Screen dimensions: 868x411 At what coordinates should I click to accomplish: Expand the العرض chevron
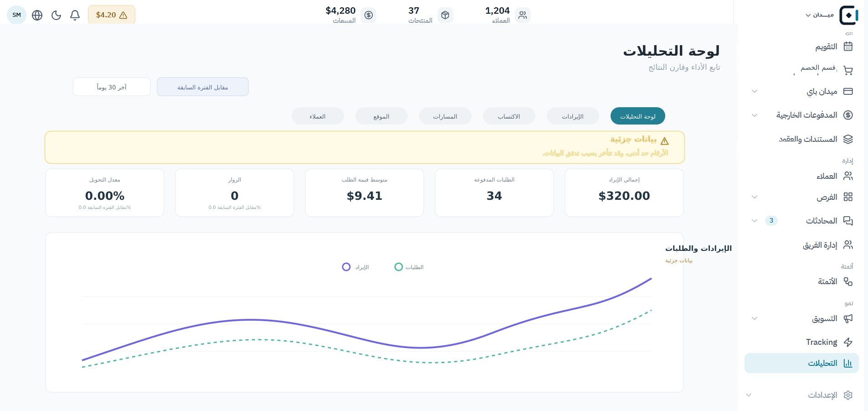click(x=755, y=197)
